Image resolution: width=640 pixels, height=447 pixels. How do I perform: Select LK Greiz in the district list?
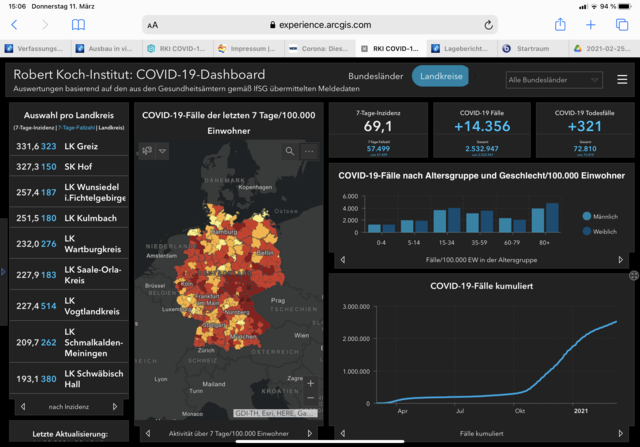[x=68, y=146]
